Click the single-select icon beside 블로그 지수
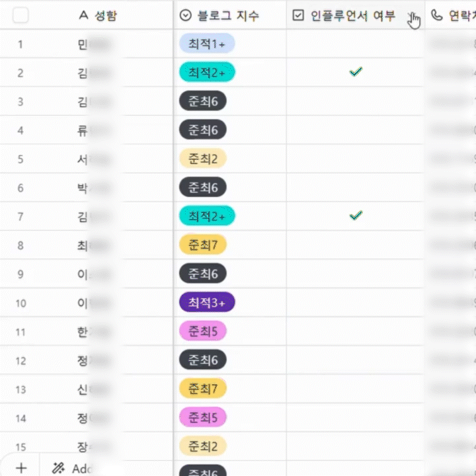Viewport: 476px width, 476px height. click(x=186, y=15)
